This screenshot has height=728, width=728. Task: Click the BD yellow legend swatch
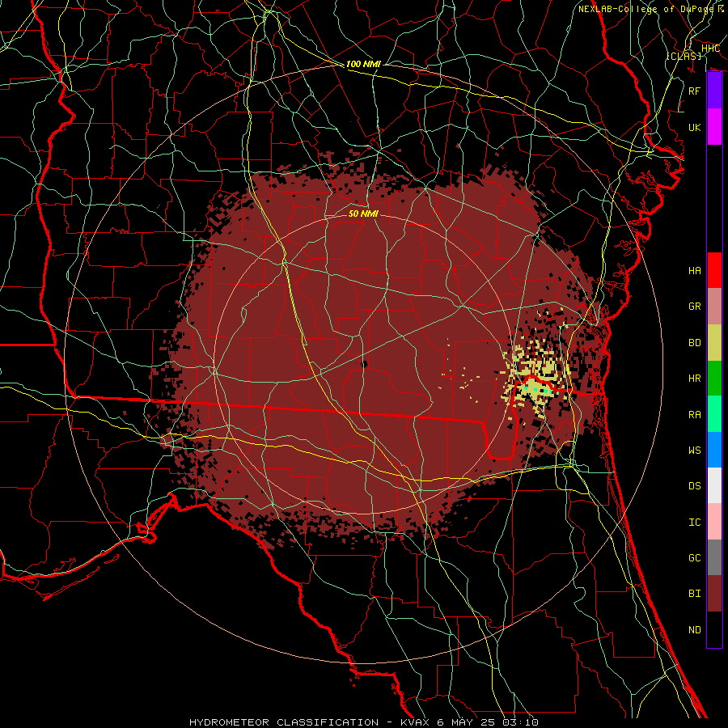tap(714, 342)
